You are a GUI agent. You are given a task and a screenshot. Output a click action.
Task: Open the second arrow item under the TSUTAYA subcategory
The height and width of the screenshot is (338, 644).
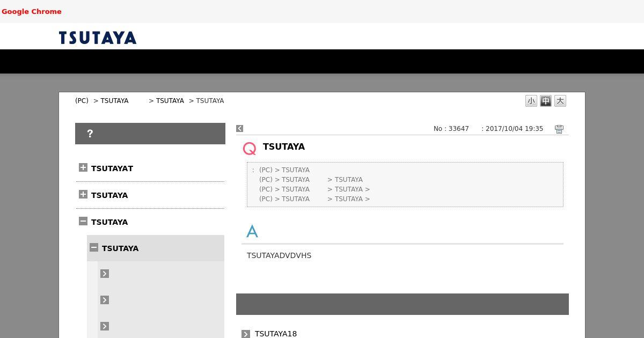click(x=105, y=300)
